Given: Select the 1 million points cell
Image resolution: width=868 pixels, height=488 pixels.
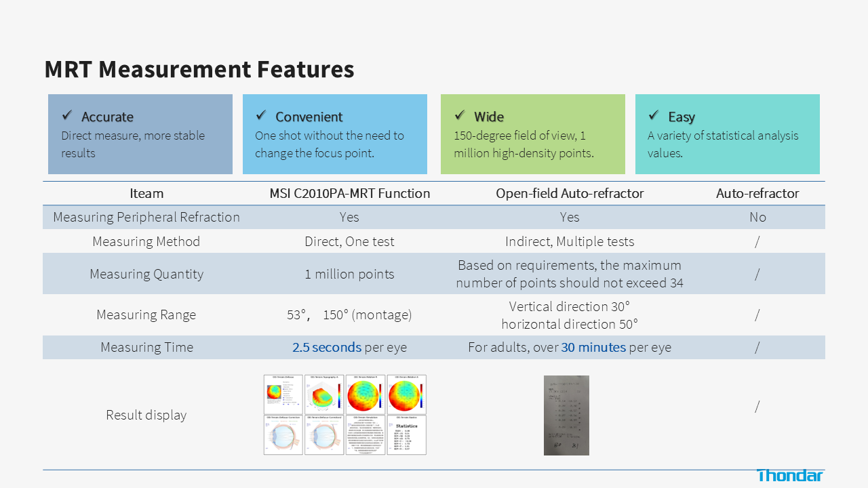Looking at the screenshot, I should (x=349, y=274).
